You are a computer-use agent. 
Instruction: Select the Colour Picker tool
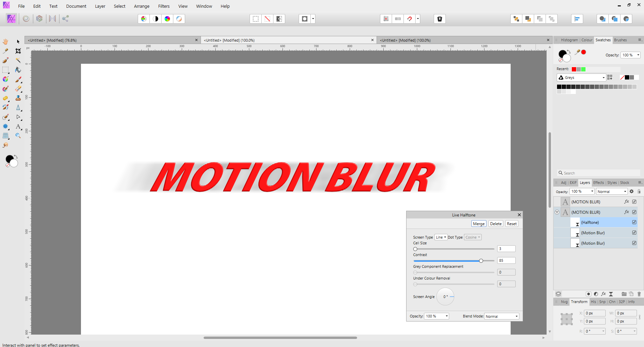click(x=5, y=51)
